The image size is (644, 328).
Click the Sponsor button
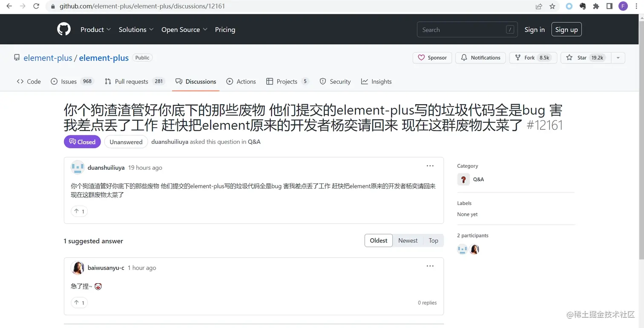432,58
